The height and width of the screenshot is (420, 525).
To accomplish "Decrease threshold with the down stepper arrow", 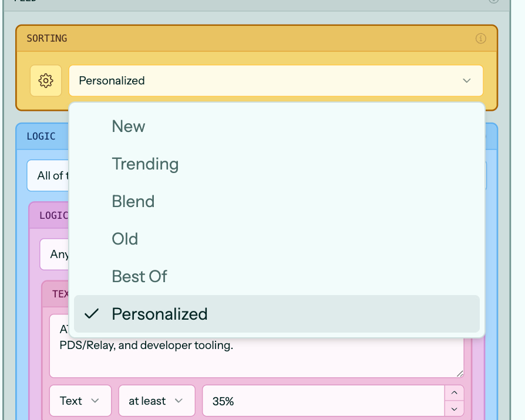I will [x=454, y=408].
